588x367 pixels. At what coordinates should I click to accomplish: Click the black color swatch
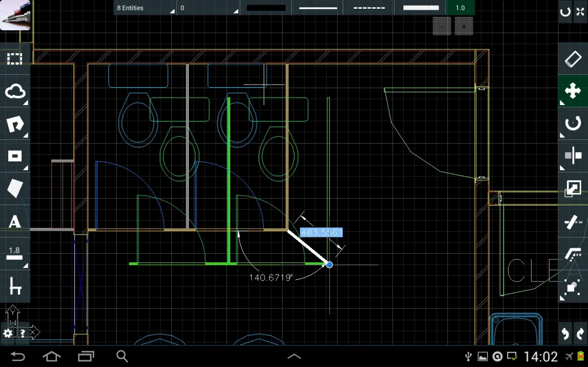click(266, 8)
